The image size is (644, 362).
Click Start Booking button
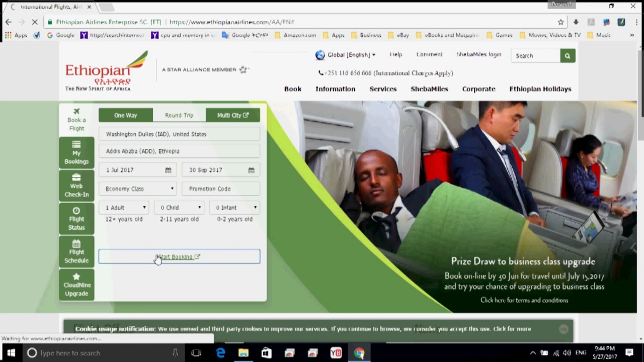pyautogui.click(x=179, y=257)
